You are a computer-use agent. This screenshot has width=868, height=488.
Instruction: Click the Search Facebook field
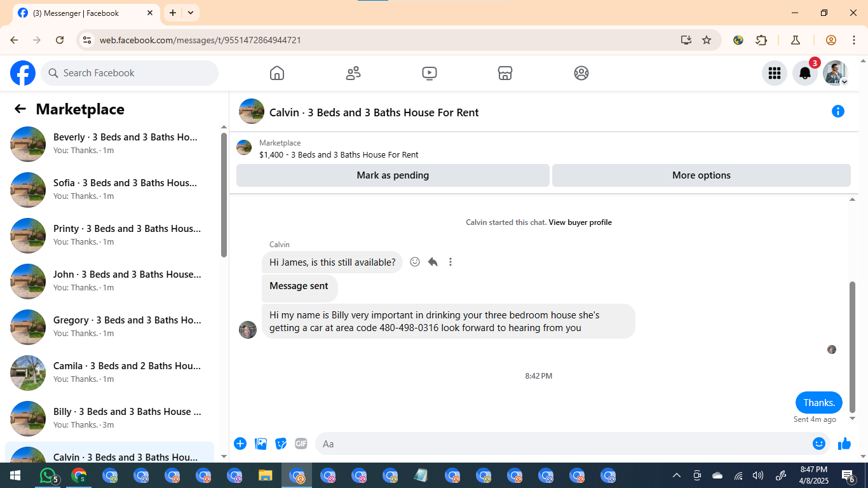(130, 73)
